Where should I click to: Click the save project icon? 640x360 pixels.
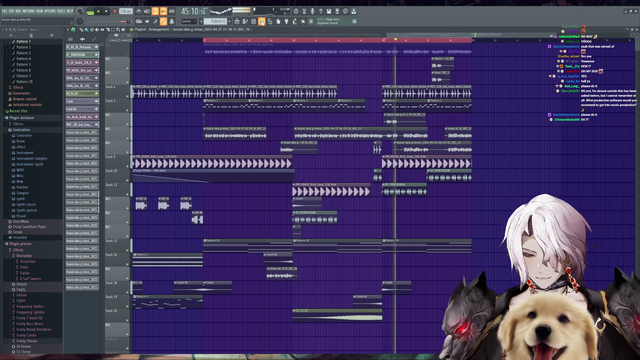point(329,11)
